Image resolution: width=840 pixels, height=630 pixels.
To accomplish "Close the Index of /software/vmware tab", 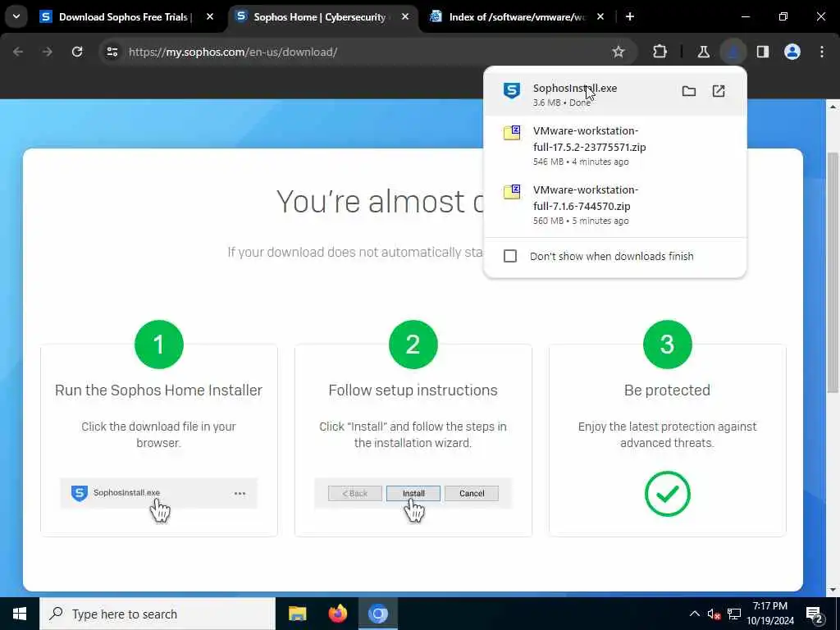I will click(x=600, y=17).
